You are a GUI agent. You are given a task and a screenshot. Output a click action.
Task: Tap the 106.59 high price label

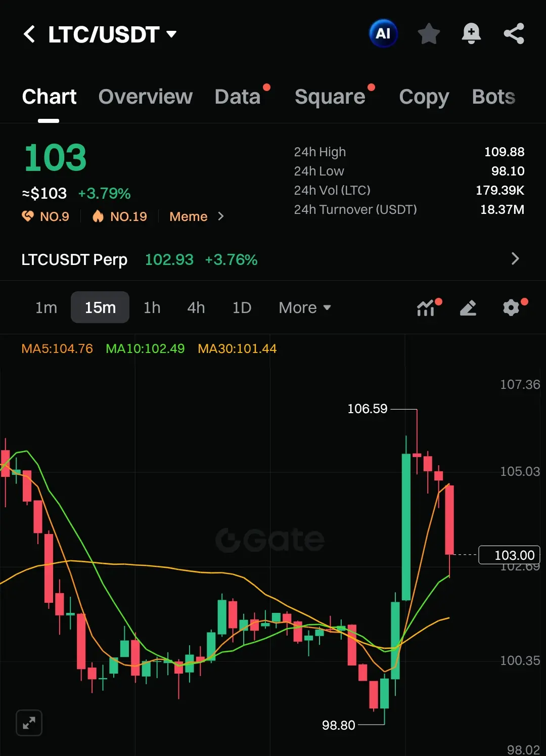tap(368, 409)
